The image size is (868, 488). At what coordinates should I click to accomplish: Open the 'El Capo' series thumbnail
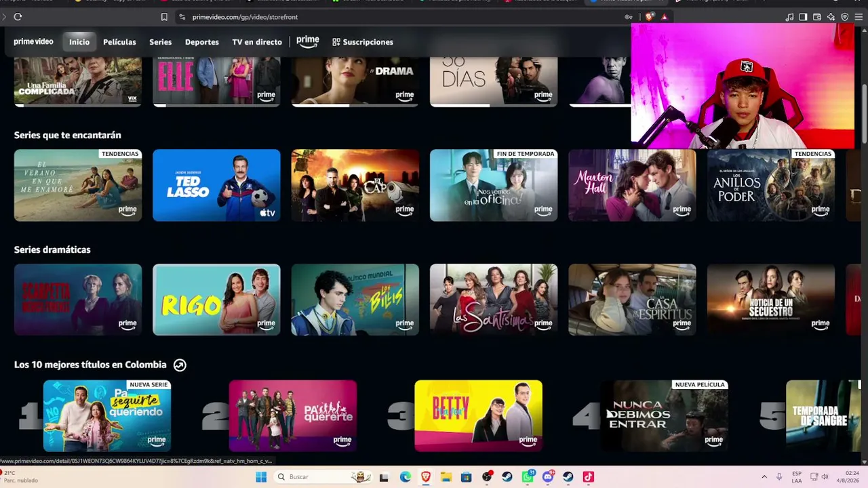click(355, 185)
